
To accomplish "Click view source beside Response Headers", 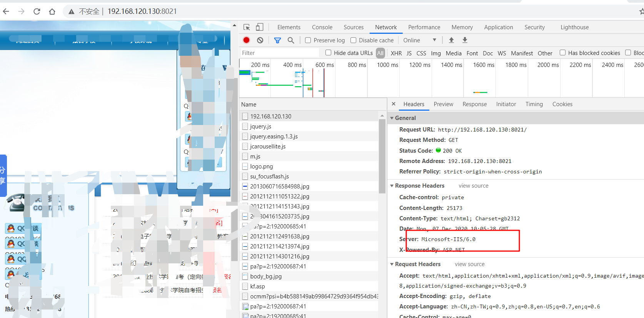I will tap(474, 186).
